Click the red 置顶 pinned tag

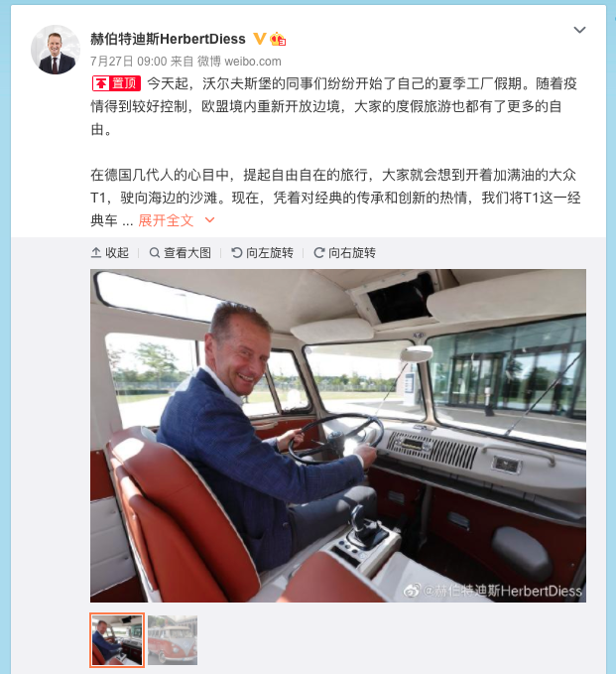click(x=116, y=83)
